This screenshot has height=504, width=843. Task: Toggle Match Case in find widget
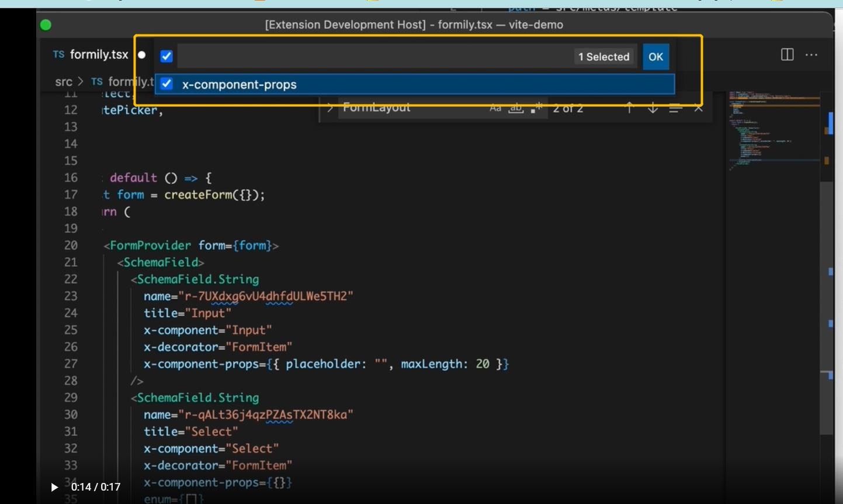[495, 108]
